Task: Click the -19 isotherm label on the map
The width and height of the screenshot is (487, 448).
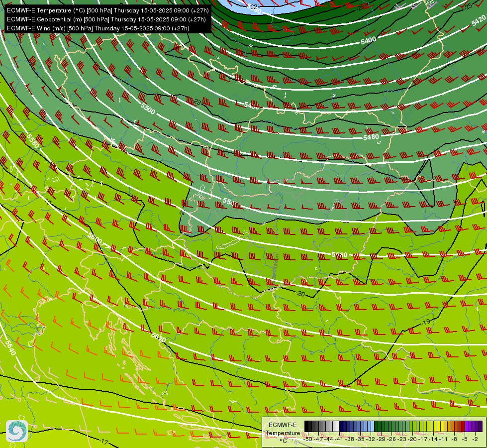Action: pyautogui.click(x=426, y=322)
